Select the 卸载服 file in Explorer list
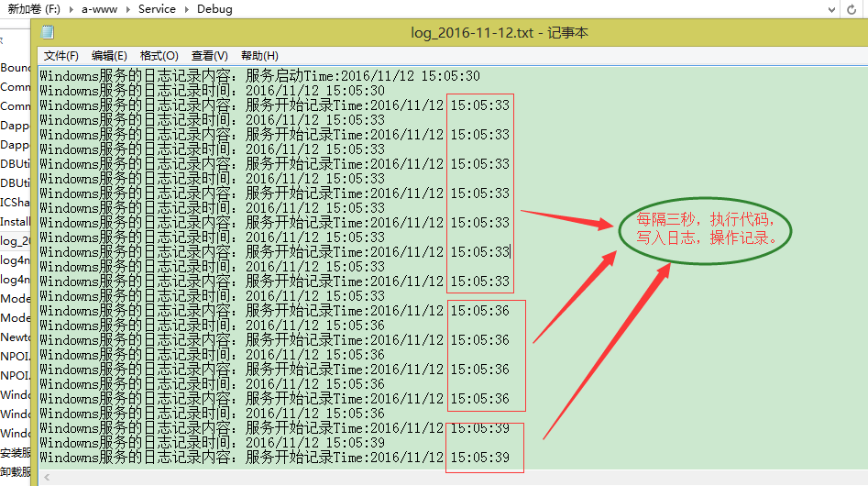This screenshot has height=486, width=868. (15, 471)
